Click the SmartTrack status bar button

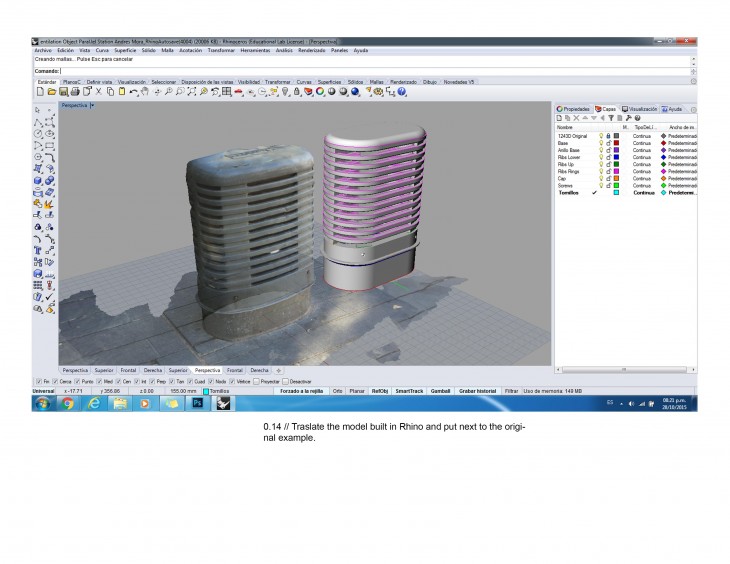pyautogui.click(x=408, y=390)
